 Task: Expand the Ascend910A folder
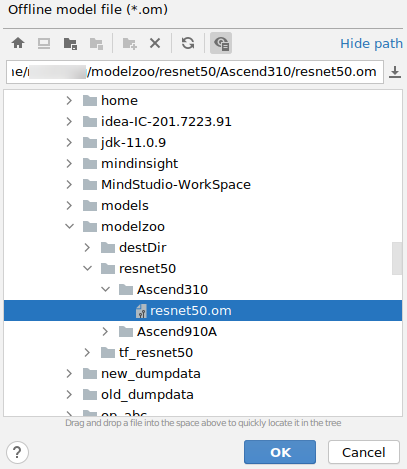coord(105,331)
